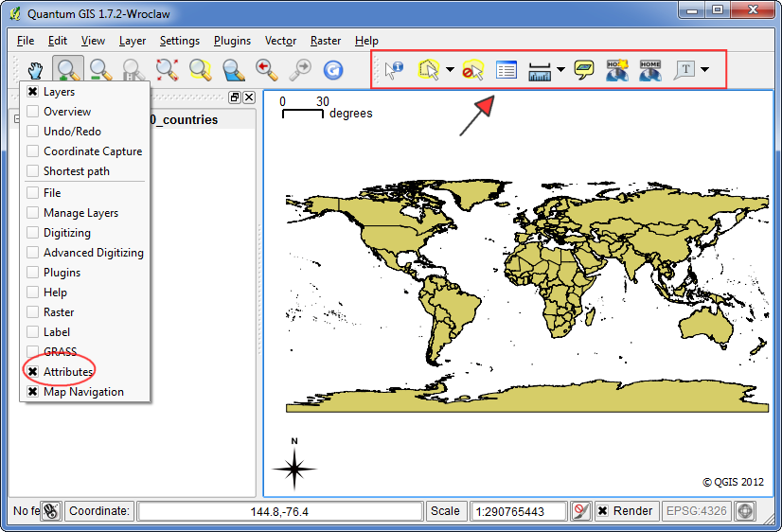Select the Pan Map hand tool
The height and width of the screenshot is (532, 782).
click(x=35, y=70)
